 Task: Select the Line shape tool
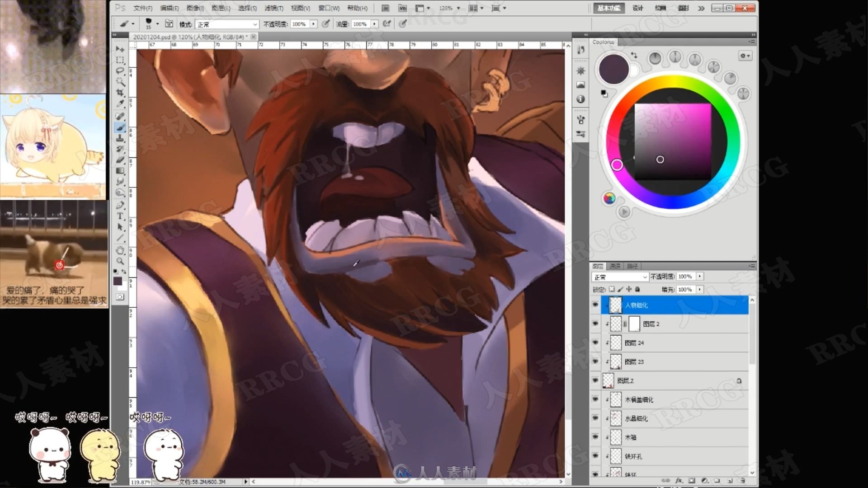point(120,238)
